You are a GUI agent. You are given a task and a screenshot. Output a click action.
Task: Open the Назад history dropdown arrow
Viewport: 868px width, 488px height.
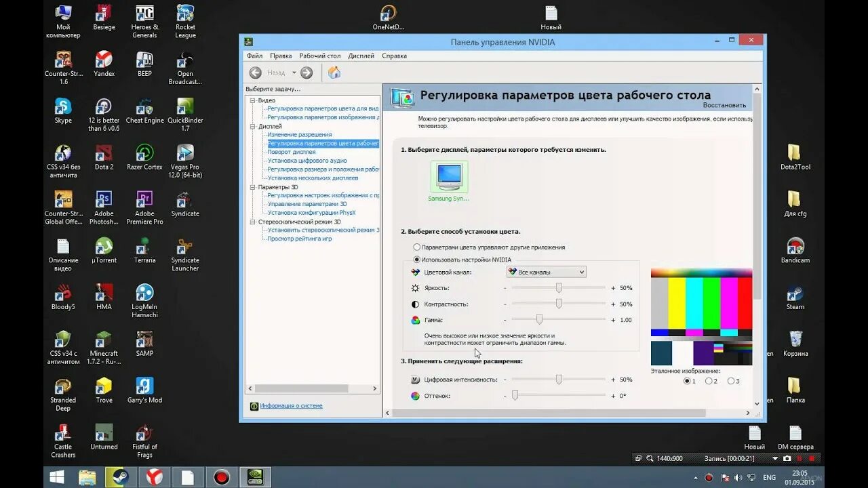294,73
